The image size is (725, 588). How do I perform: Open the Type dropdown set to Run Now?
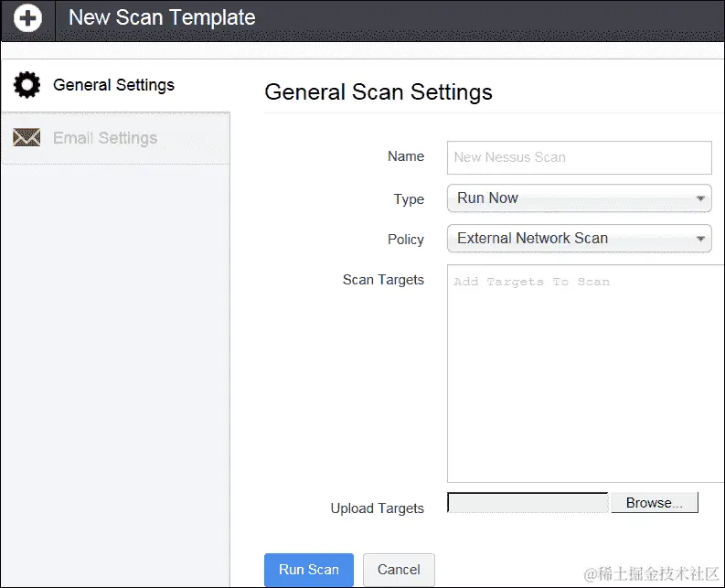pyautogui.click(x=580, y=198)
